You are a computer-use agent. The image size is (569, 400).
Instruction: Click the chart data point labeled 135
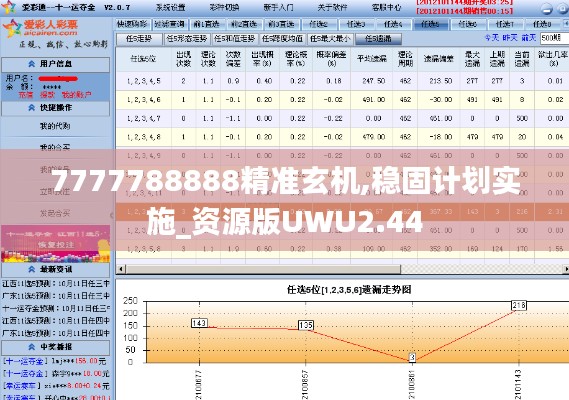(306, 325)
